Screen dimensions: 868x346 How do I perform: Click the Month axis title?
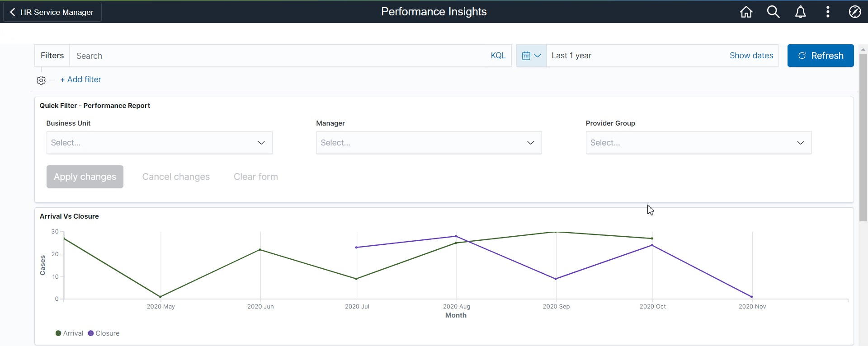(456, 315)
